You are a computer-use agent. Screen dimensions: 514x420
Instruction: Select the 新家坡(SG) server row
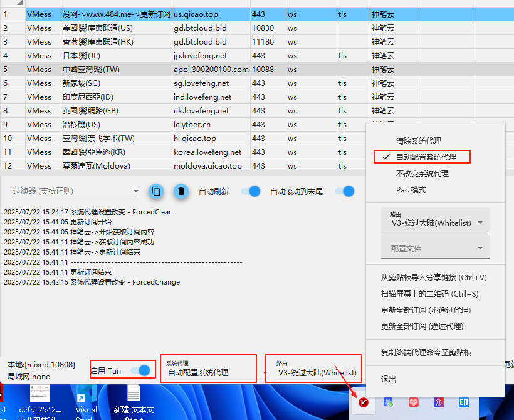pyautogui.click(x=257, y=83)
